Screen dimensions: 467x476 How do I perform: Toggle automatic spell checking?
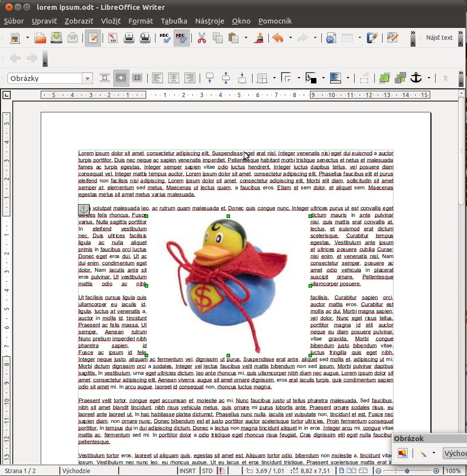(x=182, y=38)
